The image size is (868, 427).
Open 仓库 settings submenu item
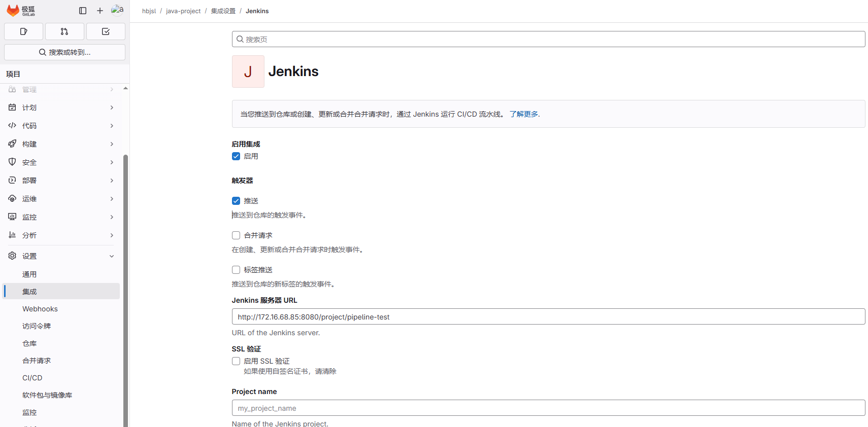click(x=61, y=343)
